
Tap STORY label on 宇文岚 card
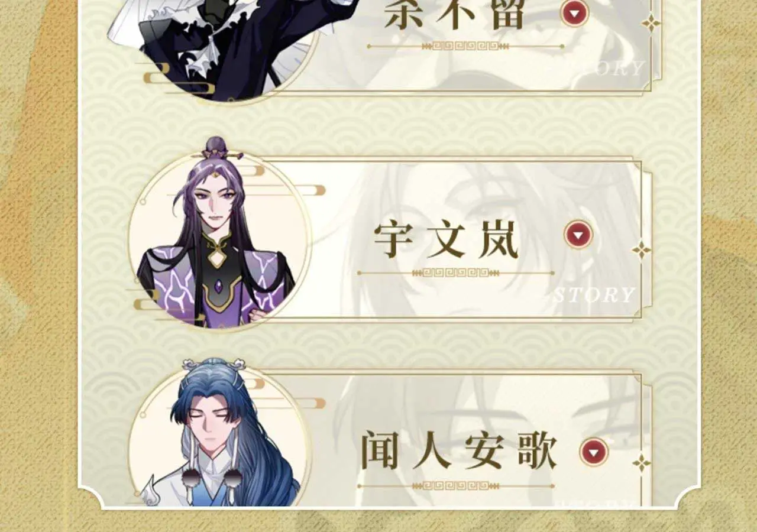593,294
